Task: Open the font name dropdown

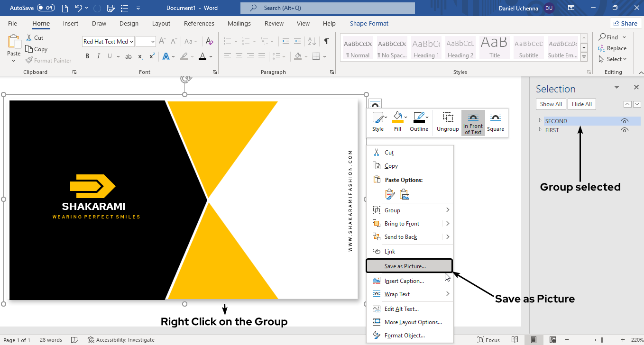Action: (131, 42)
